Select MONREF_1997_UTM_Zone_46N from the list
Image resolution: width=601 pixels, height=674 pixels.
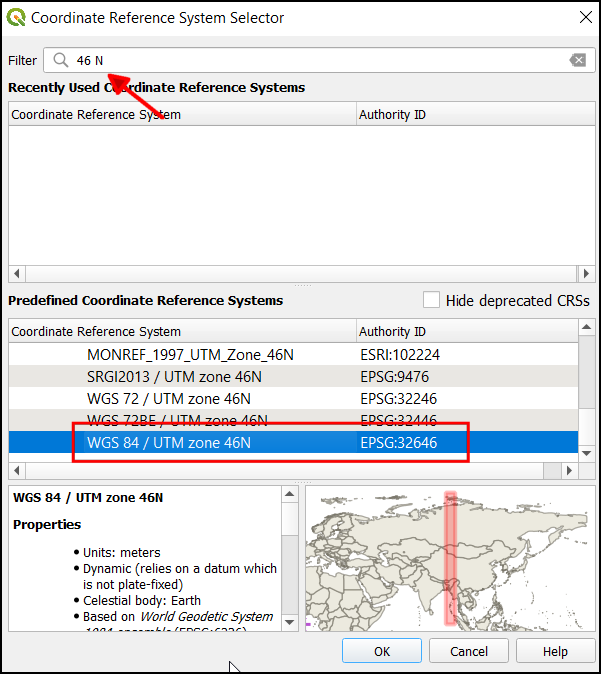[190, 354]
